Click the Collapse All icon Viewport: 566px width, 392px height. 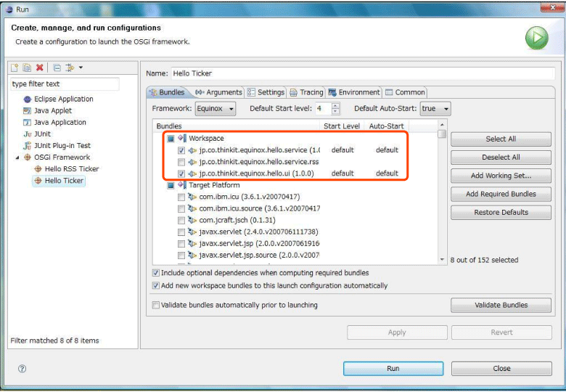(57, 68)
